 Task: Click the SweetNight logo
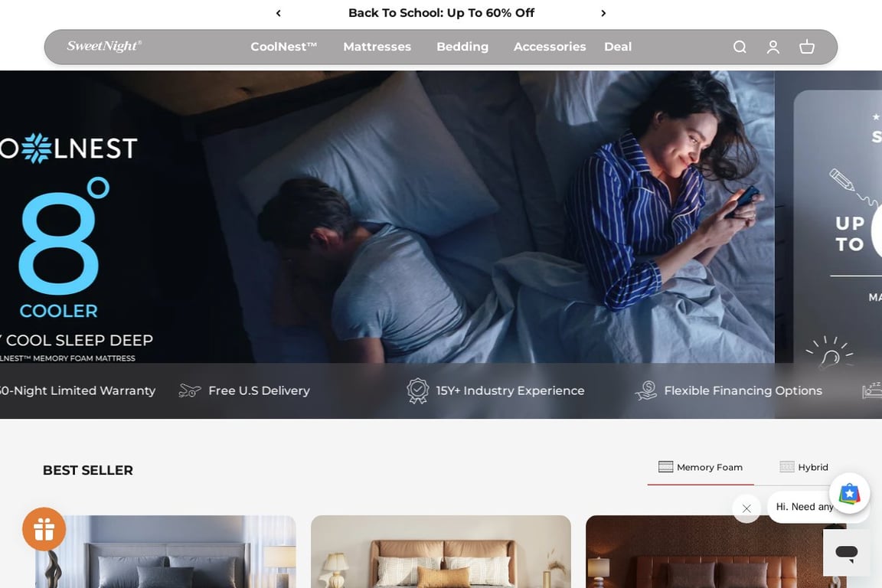104,46
